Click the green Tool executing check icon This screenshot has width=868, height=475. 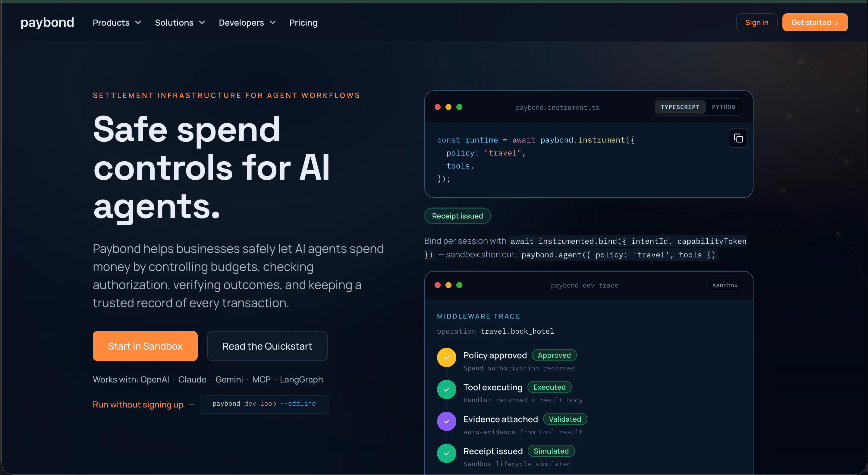tap(446, 389)
